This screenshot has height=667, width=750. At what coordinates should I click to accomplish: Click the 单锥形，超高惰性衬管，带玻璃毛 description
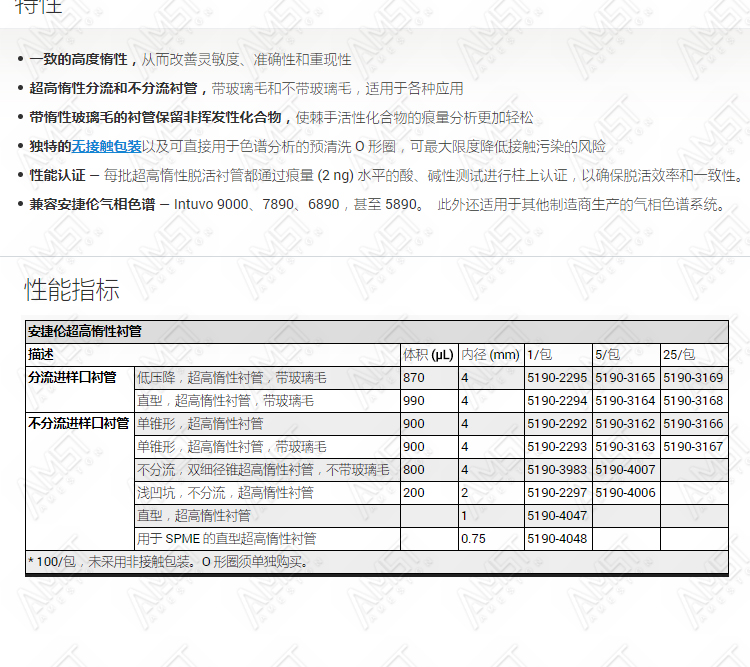tap(232, 447)
